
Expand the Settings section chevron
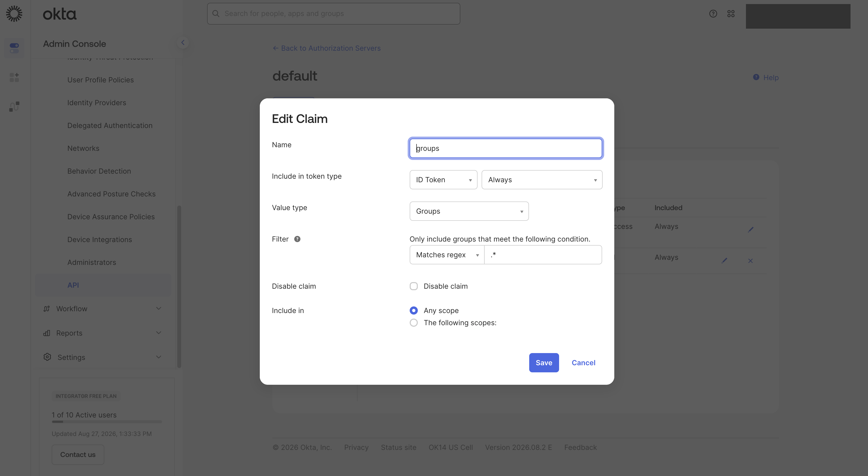[158, 357]
